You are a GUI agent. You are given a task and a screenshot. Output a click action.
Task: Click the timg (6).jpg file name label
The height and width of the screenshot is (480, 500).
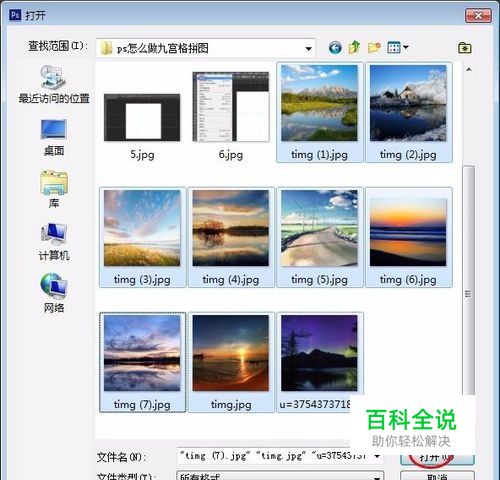[x=408, y=279]
